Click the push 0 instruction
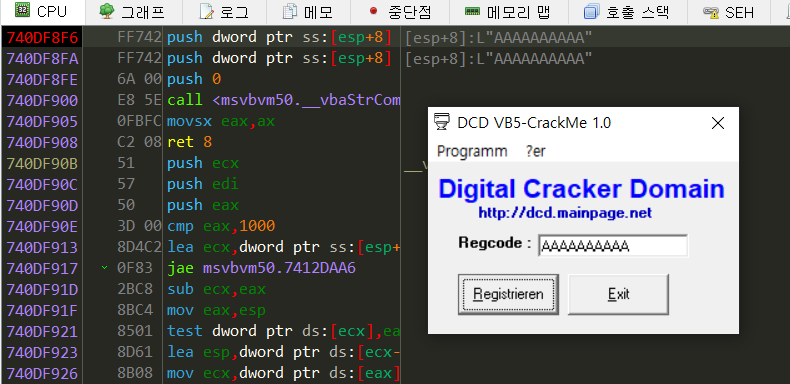 point(194,79)
